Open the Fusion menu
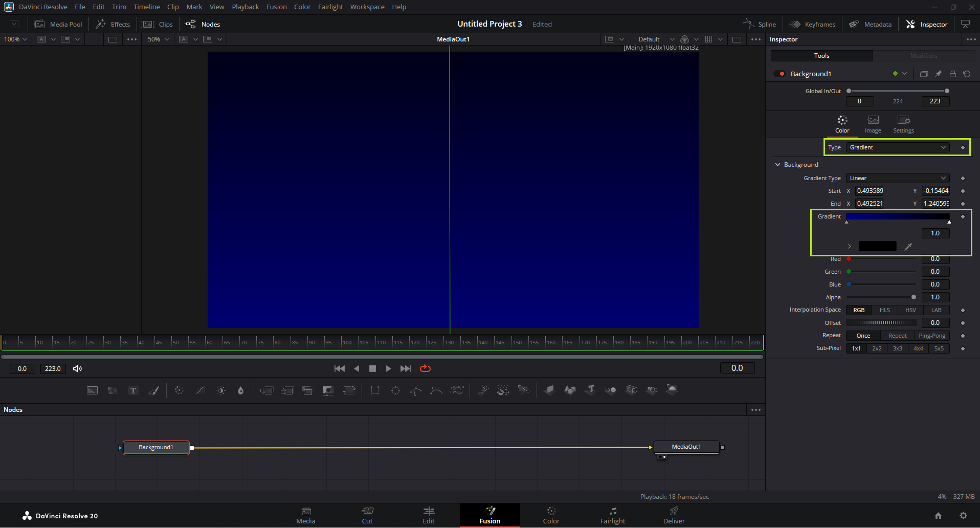The image size is (980, 528). click(276, 7)
